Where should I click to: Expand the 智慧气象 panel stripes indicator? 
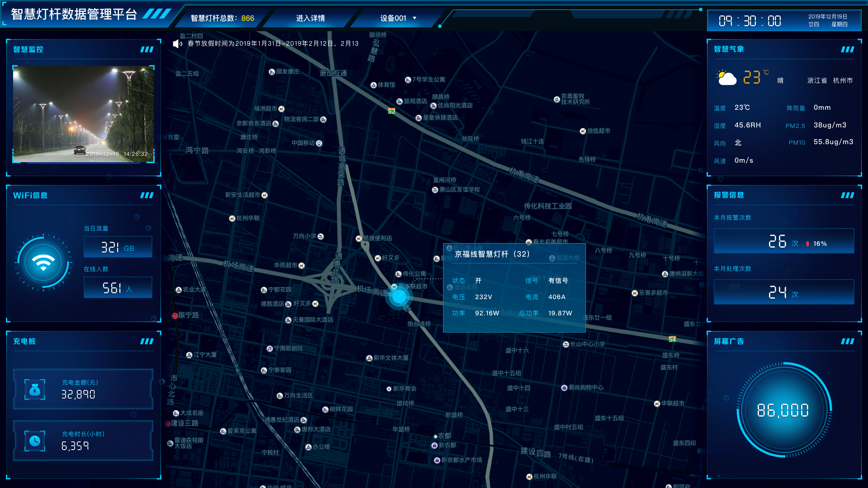click(847, 49)
